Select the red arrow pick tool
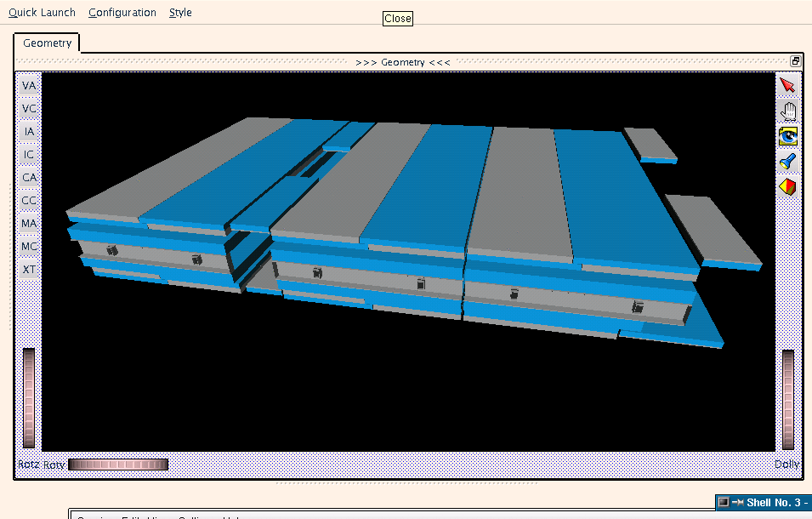The height and width of the screenshot is (519, 812). coord(787,86)
